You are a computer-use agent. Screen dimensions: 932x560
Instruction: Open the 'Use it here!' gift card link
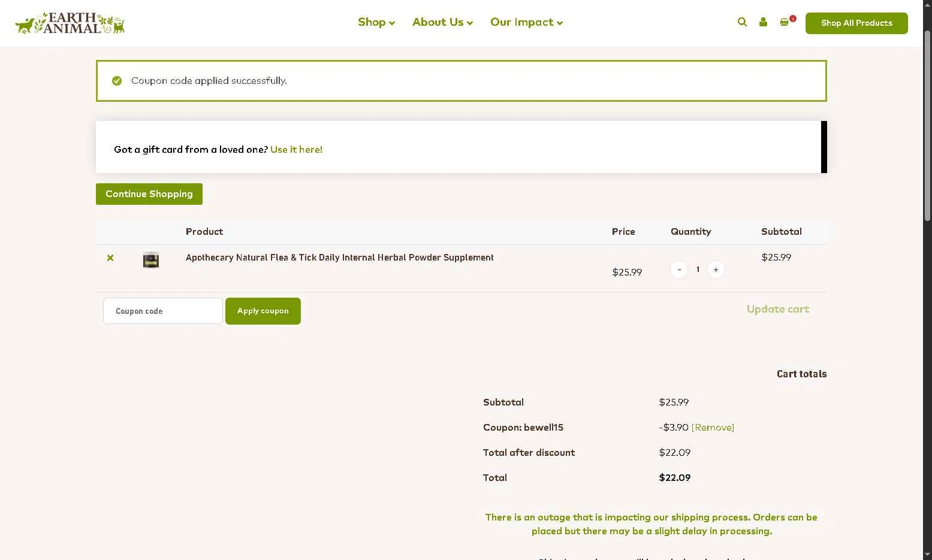tap(296, 150)
